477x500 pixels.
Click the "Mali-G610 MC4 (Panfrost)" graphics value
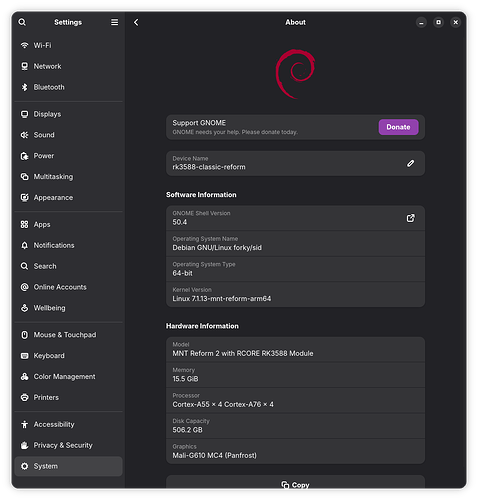click(215, 455)
